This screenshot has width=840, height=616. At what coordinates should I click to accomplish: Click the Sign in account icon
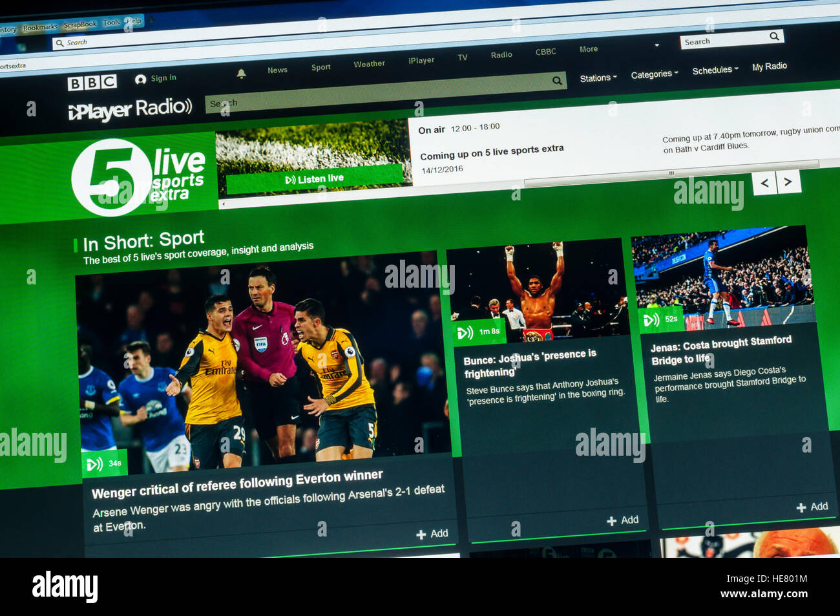click(x=140, y=80)
